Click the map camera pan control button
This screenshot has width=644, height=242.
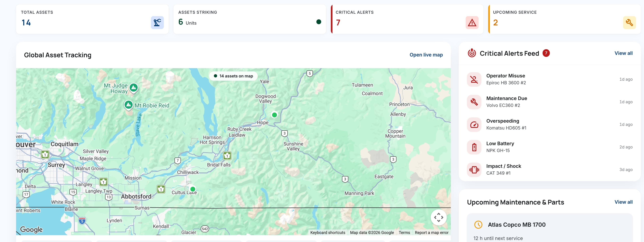pos(438,217)
